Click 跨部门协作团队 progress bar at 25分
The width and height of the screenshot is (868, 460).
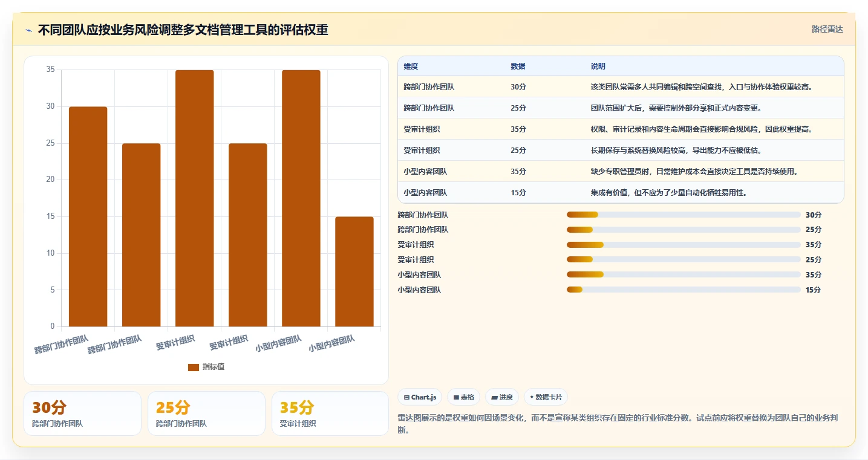[684, 230]
